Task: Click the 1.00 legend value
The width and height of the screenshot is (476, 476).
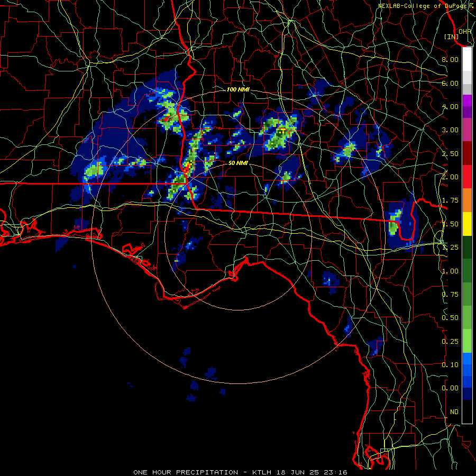Action: click(450, 271)
